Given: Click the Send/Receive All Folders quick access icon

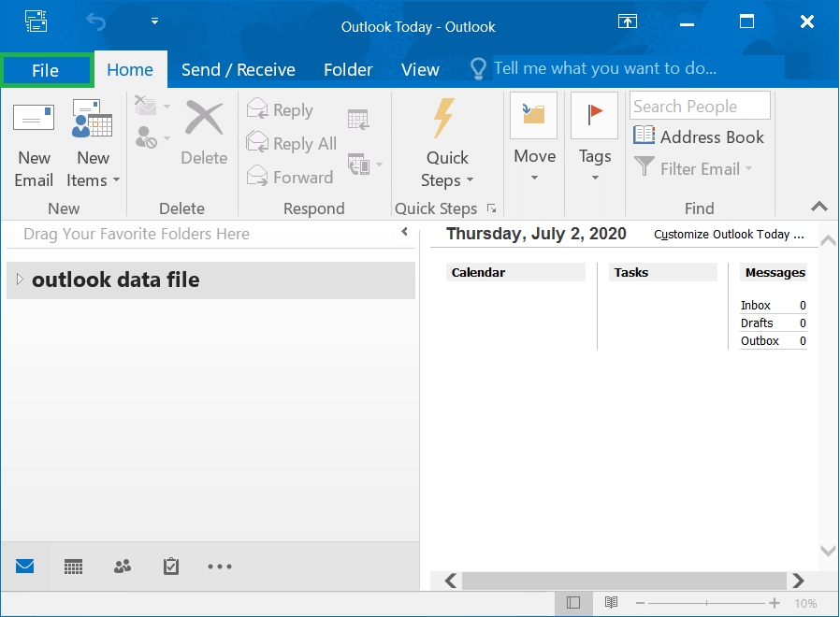Looking at the screenshot, I should [x=36, y=22].
